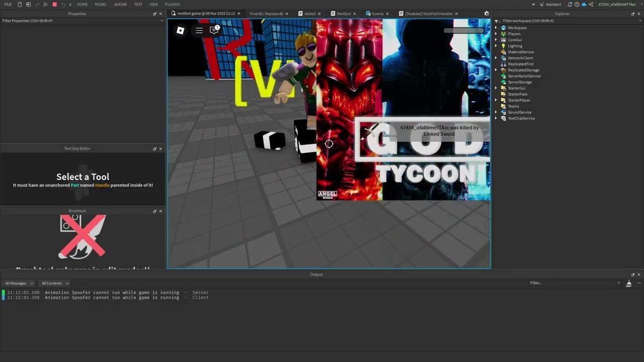Click the share icon in title bar
Viewport: 644px width, 362px height.
pos(591,5)
